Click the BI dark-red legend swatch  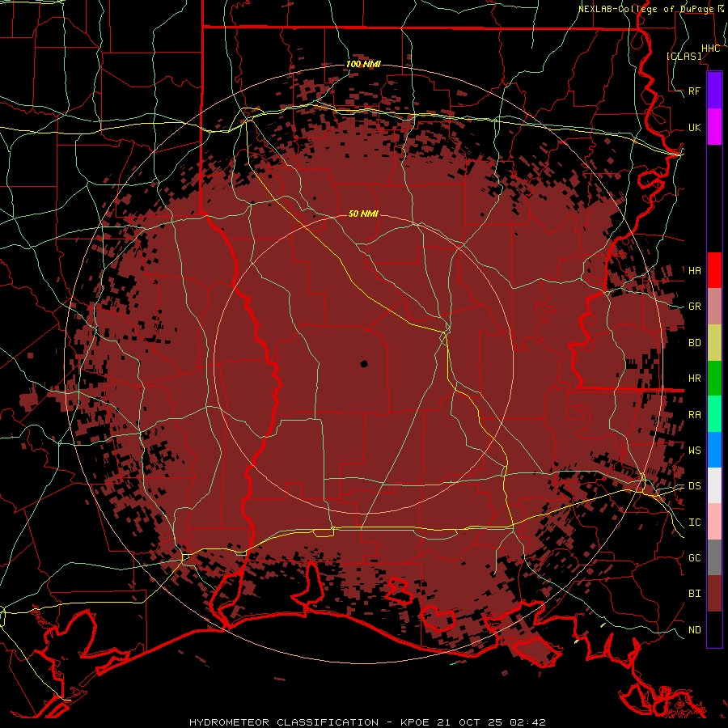[714, 594]
